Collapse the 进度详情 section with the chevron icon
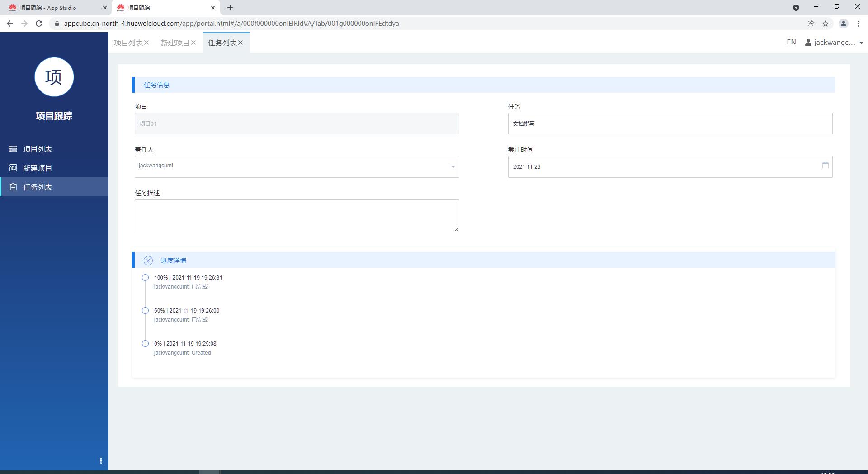The width and height of the screenshot is (868, 474). (x=148, y=261)
